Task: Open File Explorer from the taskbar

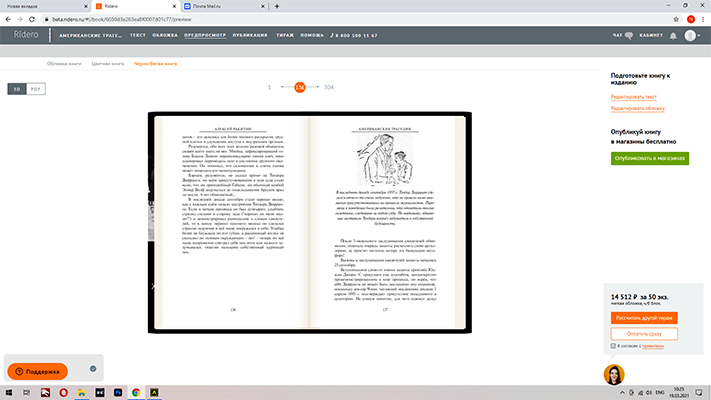Action: click(x=82, y=393)
